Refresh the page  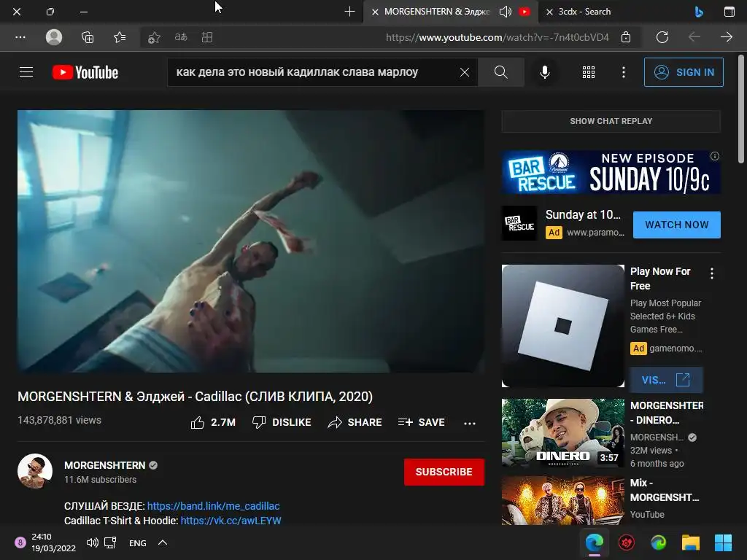pyautogui.click(x=662, y=37)
